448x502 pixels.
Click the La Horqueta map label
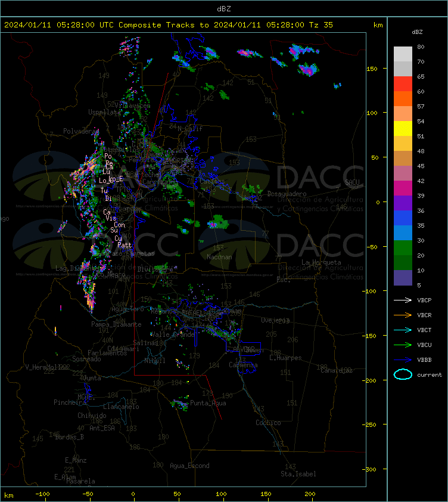(321, 262)
